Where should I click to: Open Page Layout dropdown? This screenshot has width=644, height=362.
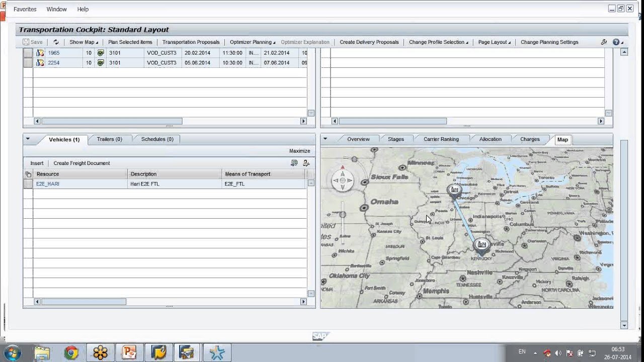pos(494,42)
